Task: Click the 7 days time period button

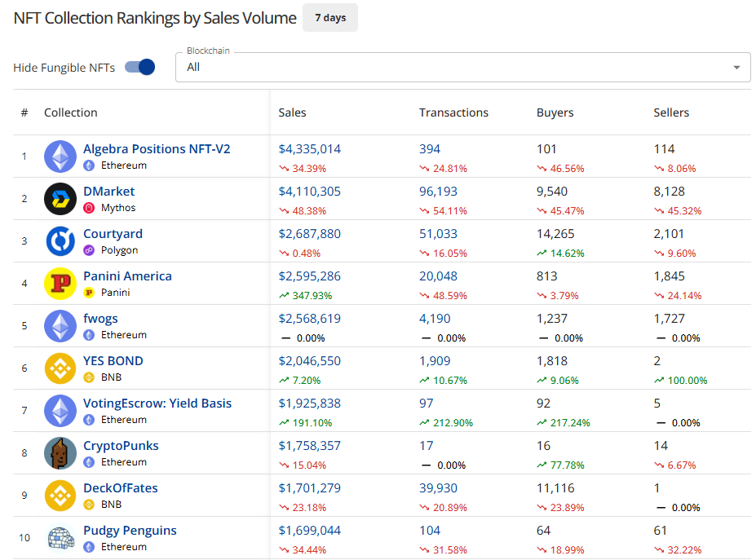Action: 329,18
